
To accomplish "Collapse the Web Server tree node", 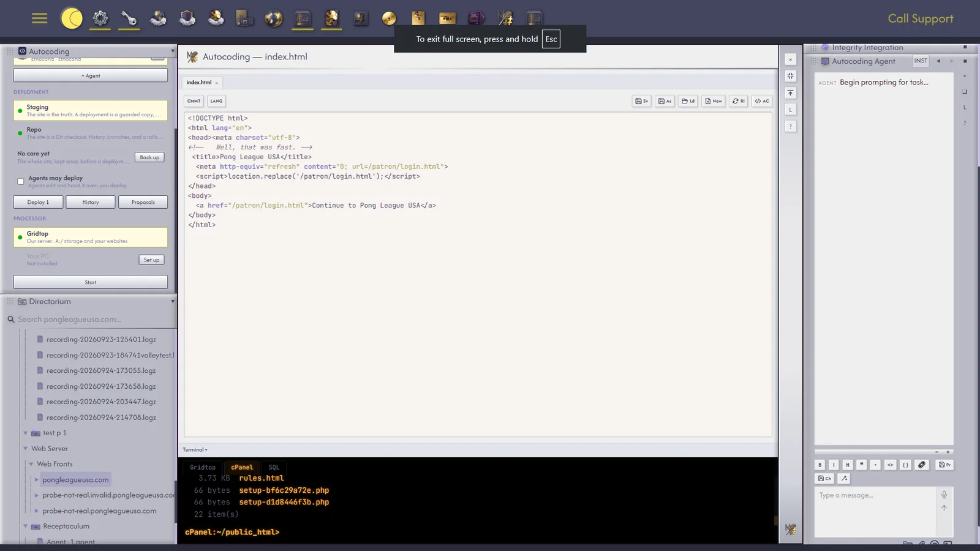I will (25, 448).
